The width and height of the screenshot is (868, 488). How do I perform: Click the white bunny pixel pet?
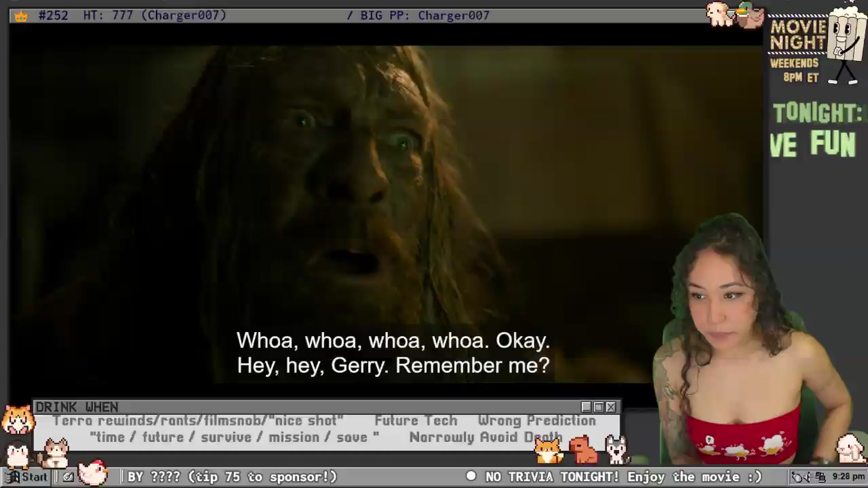tap(850, 448)
